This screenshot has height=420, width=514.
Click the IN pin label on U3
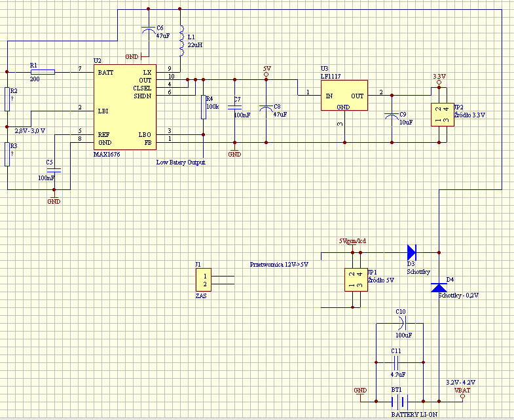329,96
